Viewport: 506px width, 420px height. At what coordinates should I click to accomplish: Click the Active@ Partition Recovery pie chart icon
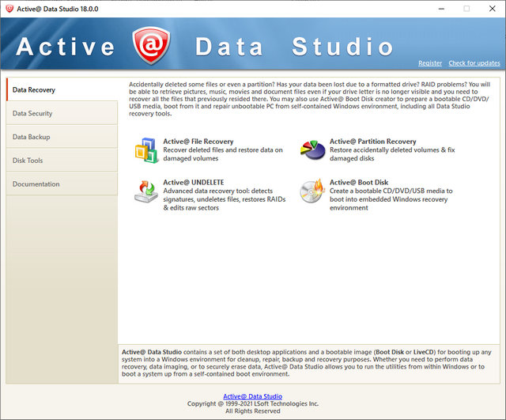312,149
